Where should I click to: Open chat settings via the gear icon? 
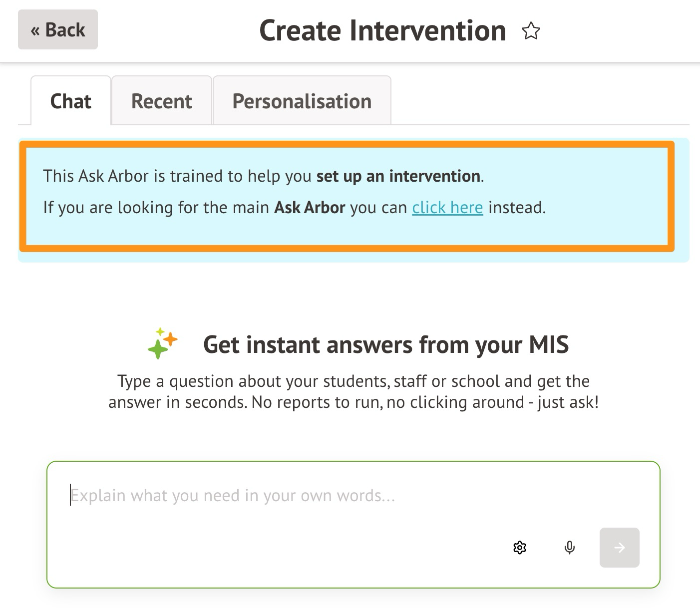click(x=520, y=548)
